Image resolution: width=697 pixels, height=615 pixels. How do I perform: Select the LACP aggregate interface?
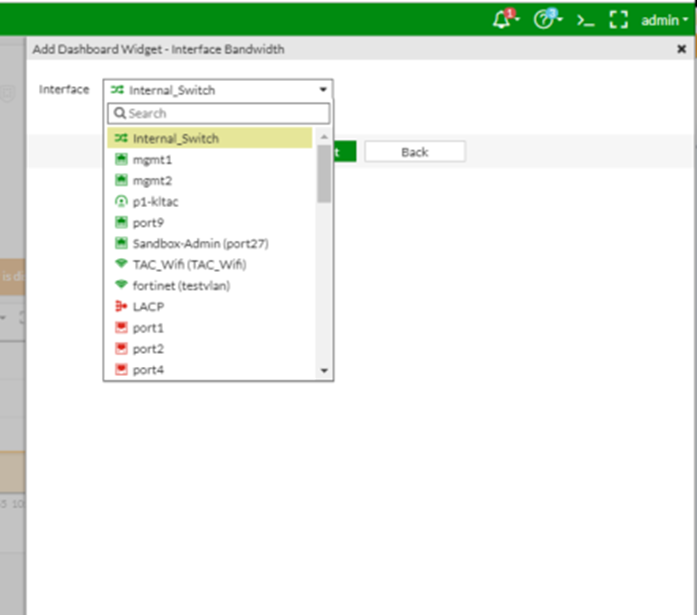point(148,307)
